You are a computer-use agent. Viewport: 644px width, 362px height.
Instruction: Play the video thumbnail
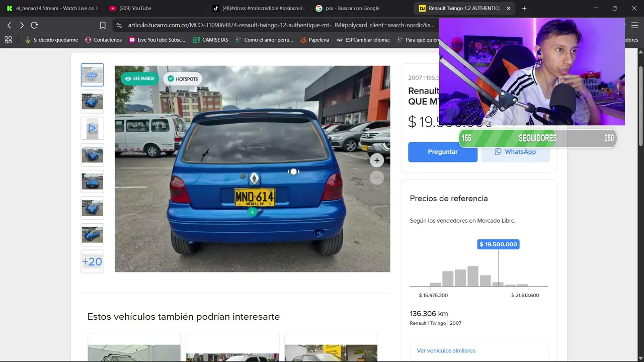pos(92,128)
